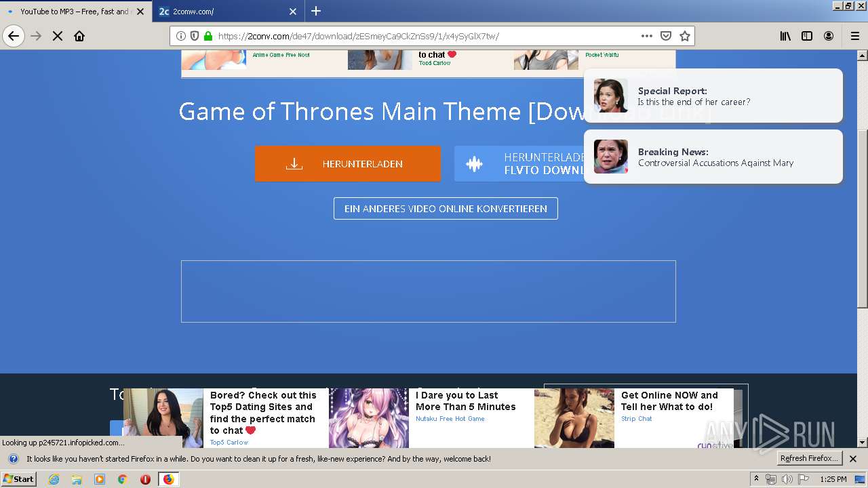Save page to Pocket
This screenshot has height=488, width=868.
pyautogui.click(x=666, y=36)
